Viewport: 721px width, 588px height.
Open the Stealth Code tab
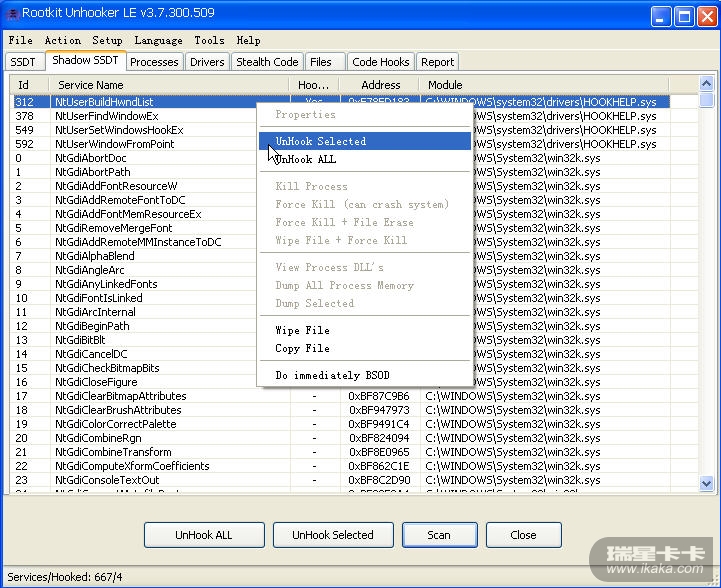[267, 62]
